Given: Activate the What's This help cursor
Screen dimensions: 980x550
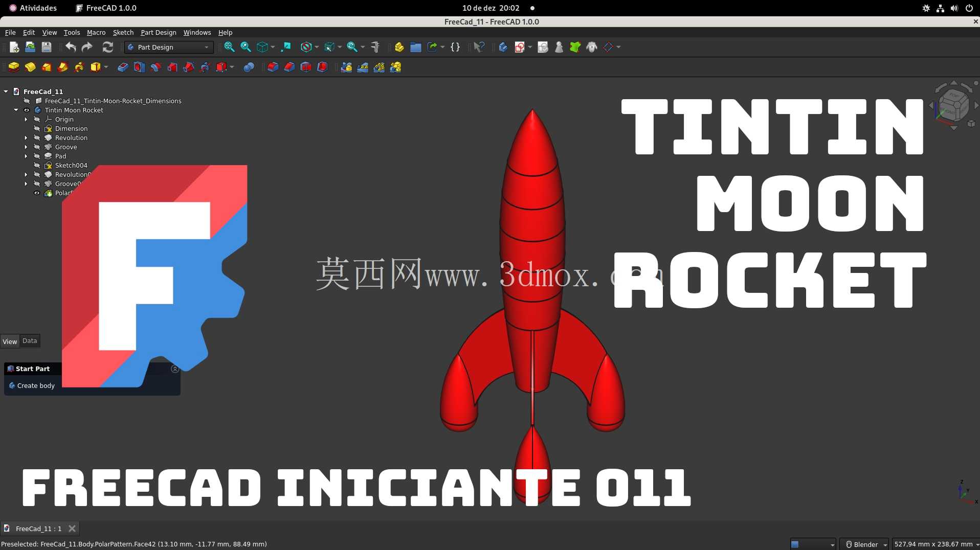Looking at the screenshot, I should [479, 47].
